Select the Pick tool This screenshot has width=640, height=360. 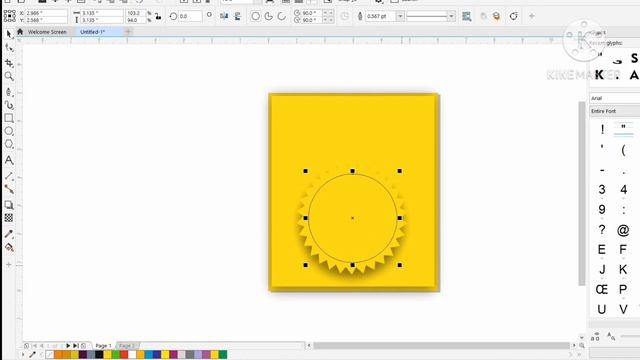click(9, 34)
